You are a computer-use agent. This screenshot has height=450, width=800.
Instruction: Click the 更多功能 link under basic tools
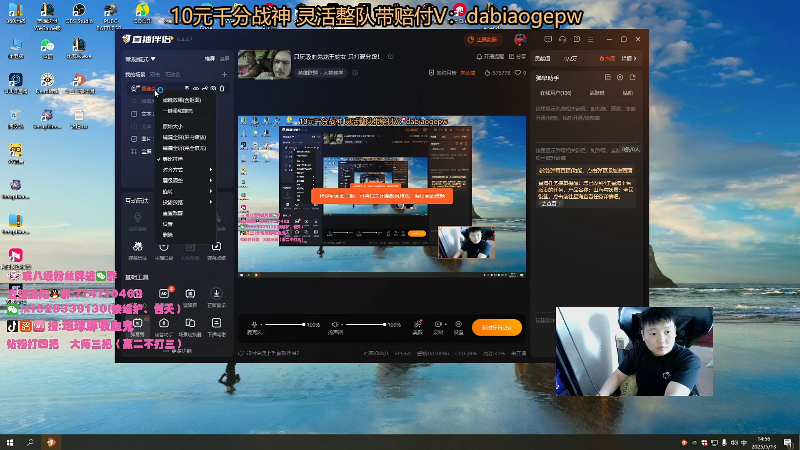tap(180, 351)
